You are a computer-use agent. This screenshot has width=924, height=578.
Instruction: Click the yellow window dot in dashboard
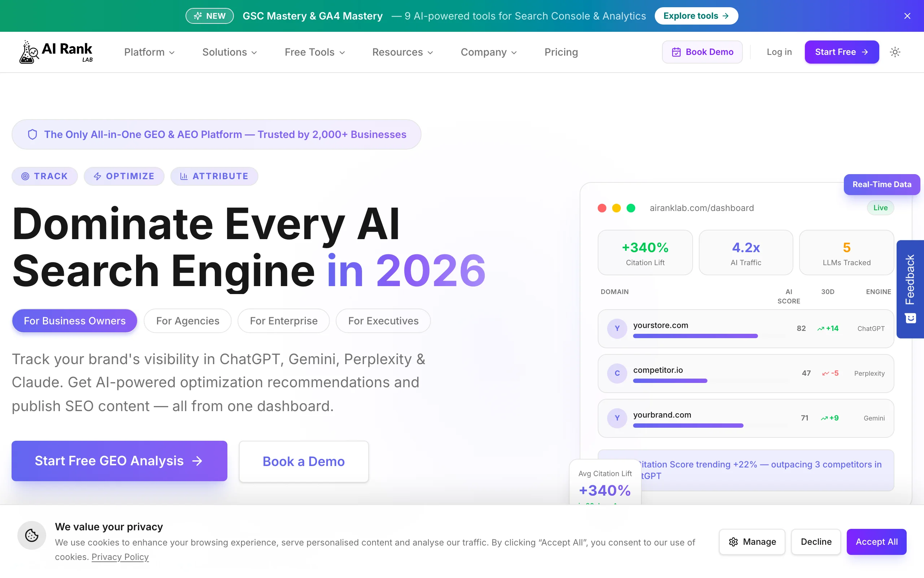[616, 208]
